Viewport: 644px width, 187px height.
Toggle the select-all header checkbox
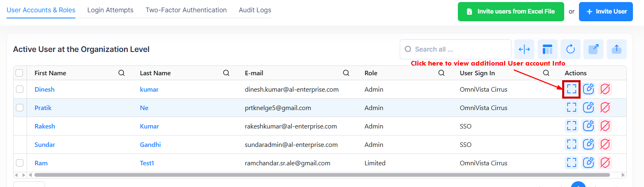(19, 73)
